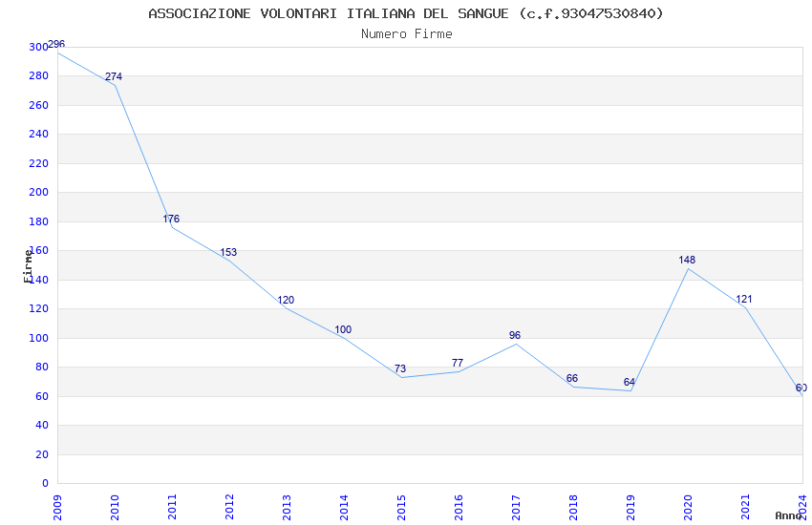812x525 pixels.
Task: Click the x-axis year 2017
Action: (516, 507)
